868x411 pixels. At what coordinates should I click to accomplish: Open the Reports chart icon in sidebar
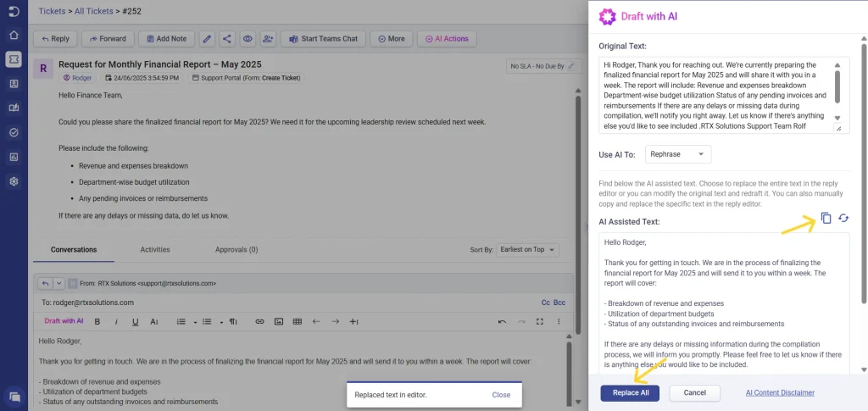tap(14, 157)
